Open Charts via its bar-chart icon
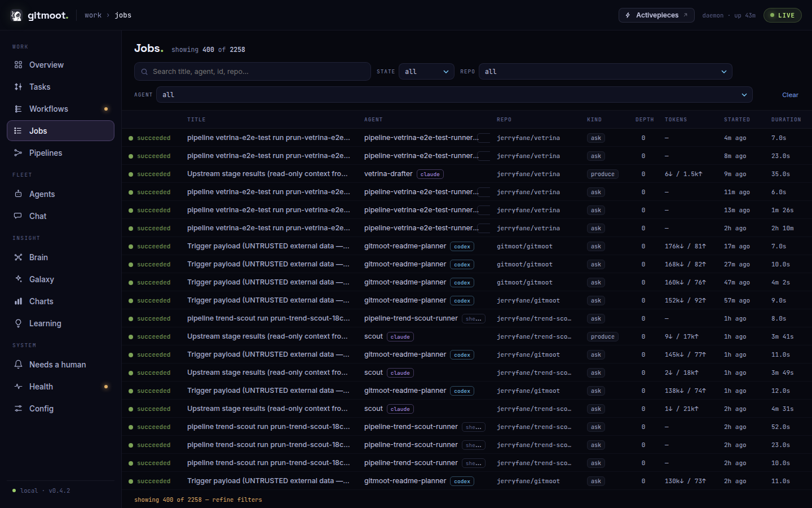 18,301
